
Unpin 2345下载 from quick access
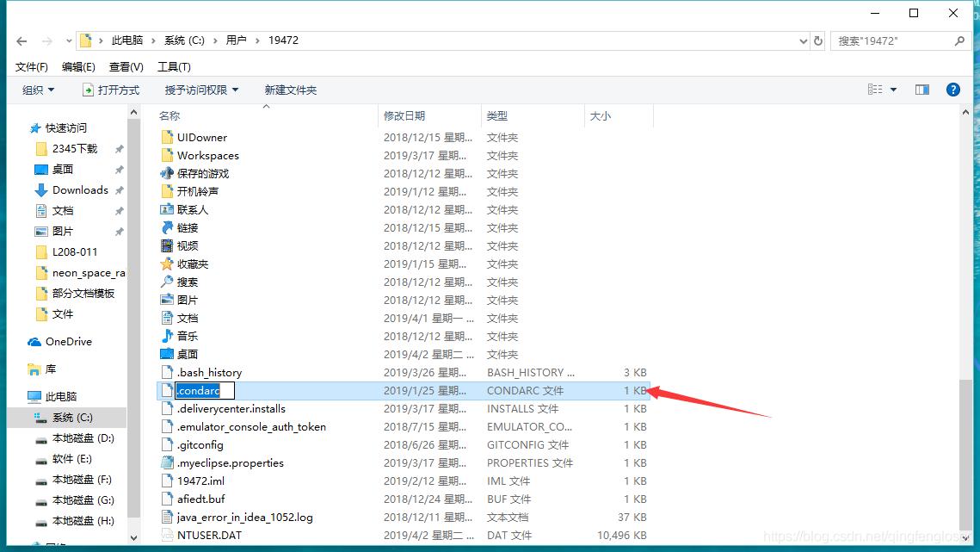(x=120, y=148)
